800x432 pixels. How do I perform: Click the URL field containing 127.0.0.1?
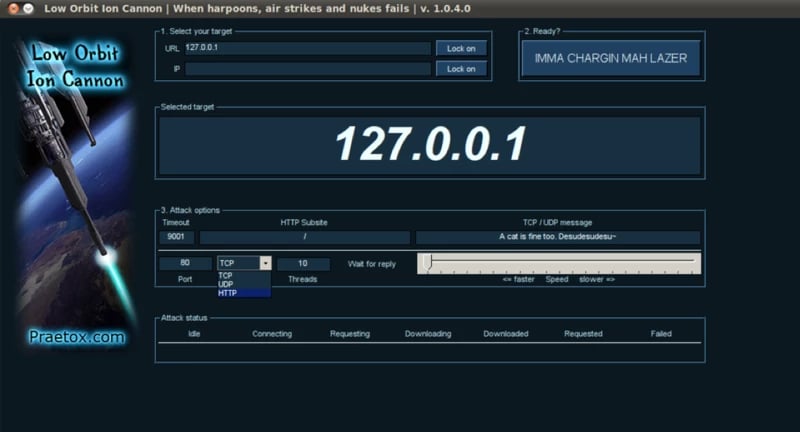click(307, 48)
